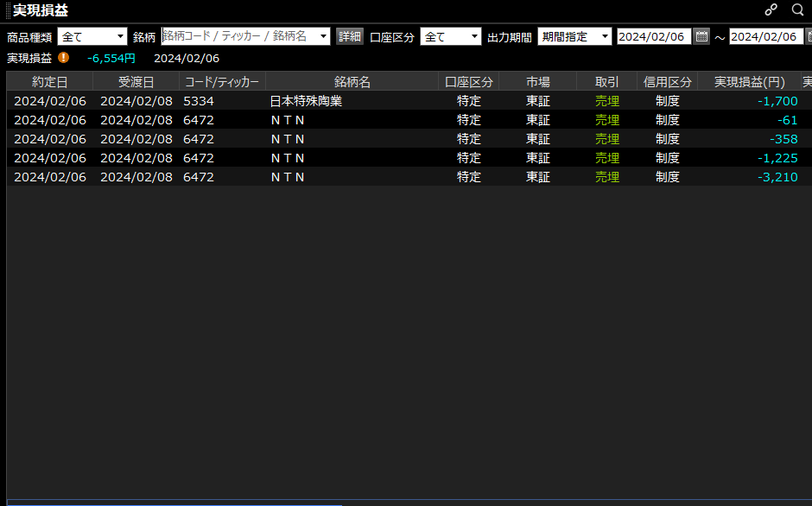Open the search magnifier icon
This screenshot has height=506, width=812.
pos(797,9)
